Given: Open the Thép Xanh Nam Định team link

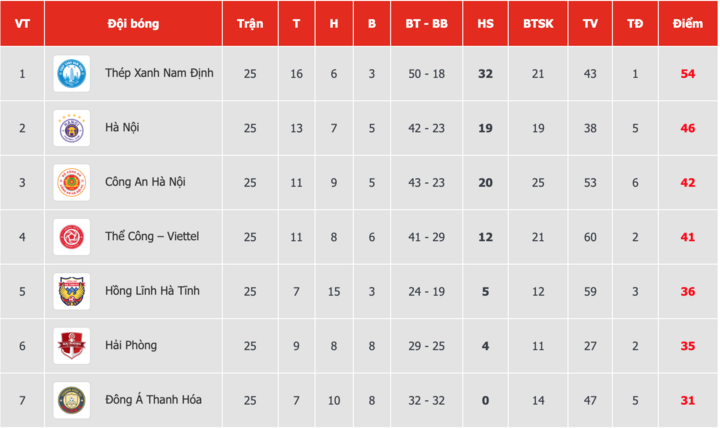Looking at the screenshot, I should click(x=159, y=73).
